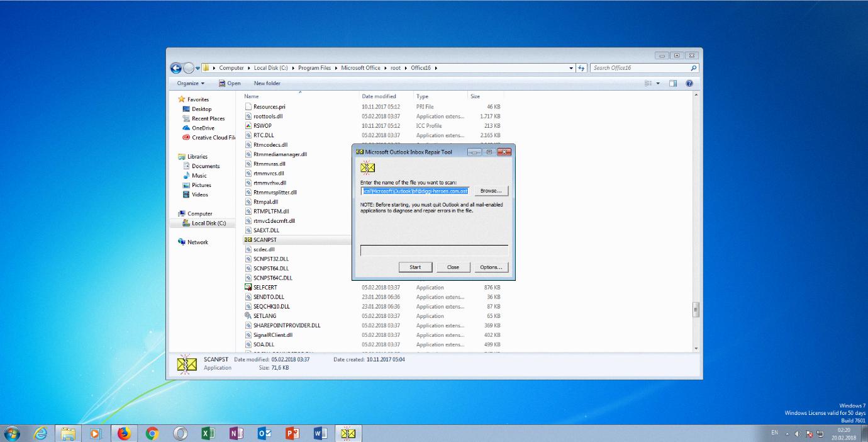868x442 pixels.
Task: Open the more view options arrow
Action: pos(658,83)
